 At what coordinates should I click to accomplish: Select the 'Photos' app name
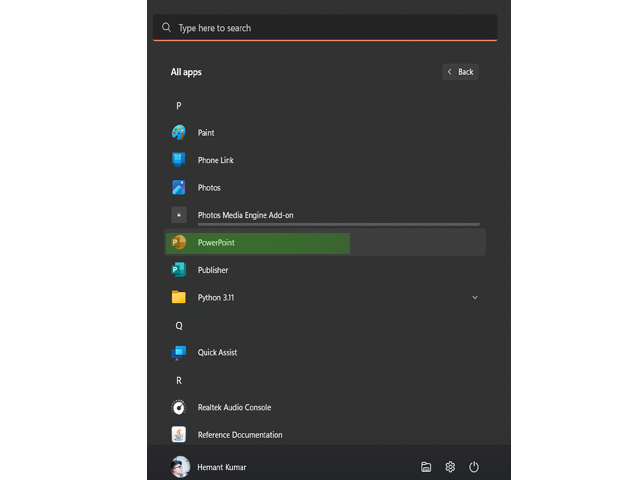pos(209,188)
